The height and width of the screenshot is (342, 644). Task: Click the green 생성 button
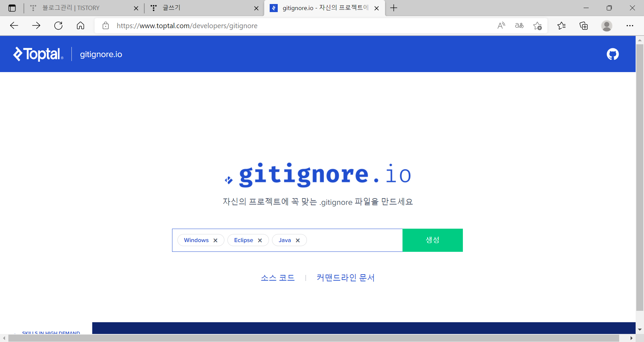pos(432,240)
